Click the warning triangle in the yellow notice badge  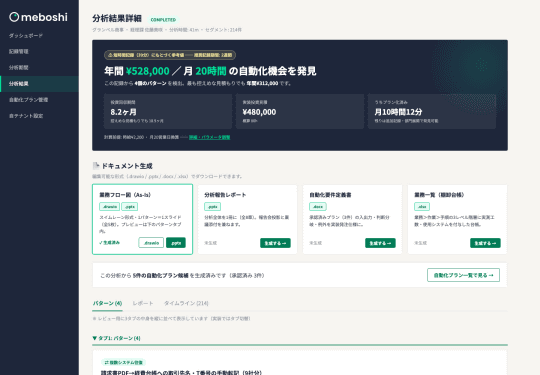click(x=110, y=55)
